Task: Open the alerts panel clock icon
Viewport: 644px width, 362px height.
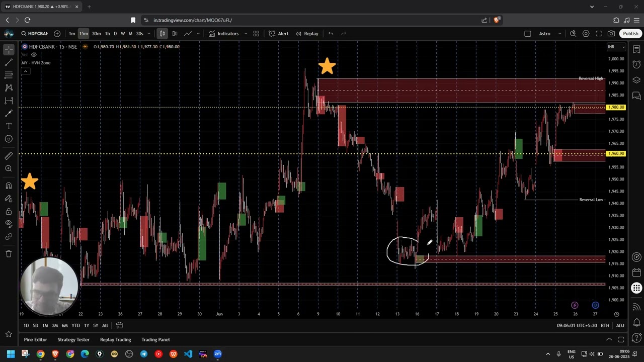Action: click(636, 65)
